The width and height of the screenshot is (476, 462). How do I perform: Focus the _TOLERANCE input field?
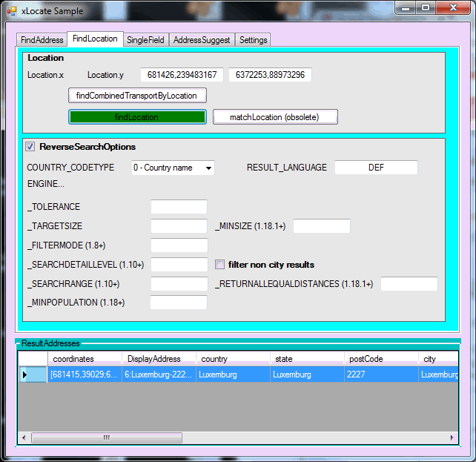pyautogui.click(x=179, y=207)
